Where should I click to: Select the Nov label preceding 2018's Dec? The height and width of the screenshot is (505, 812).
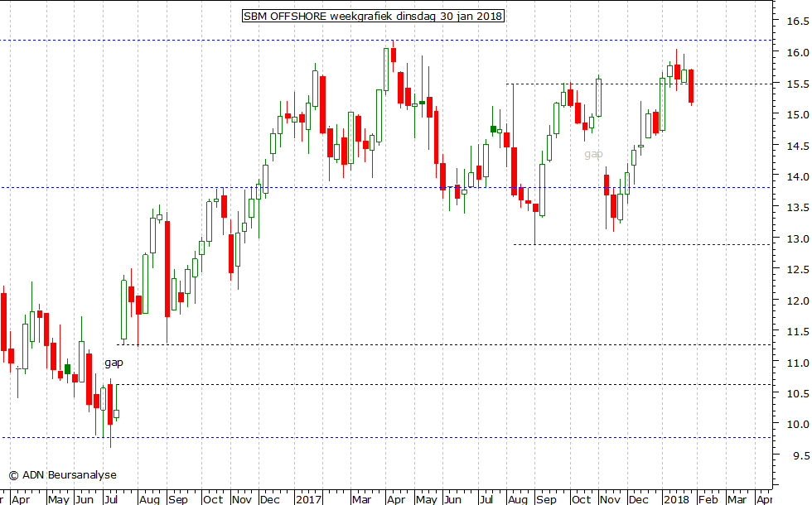[610, 499]
